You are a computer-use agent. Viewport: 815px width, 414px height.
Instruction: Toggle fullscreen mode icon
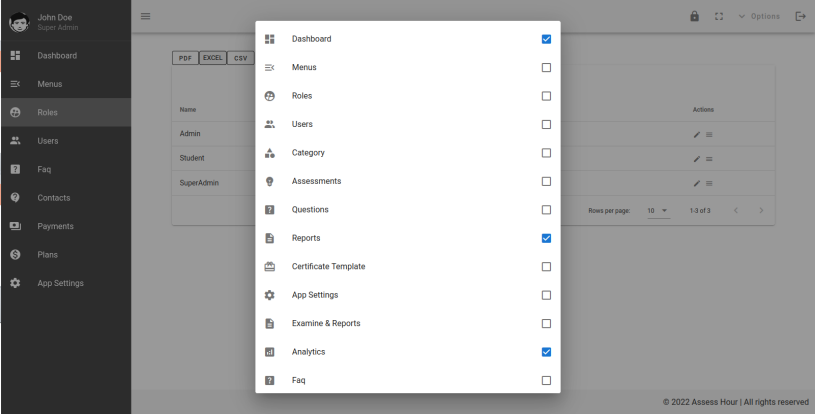point(718,17)
